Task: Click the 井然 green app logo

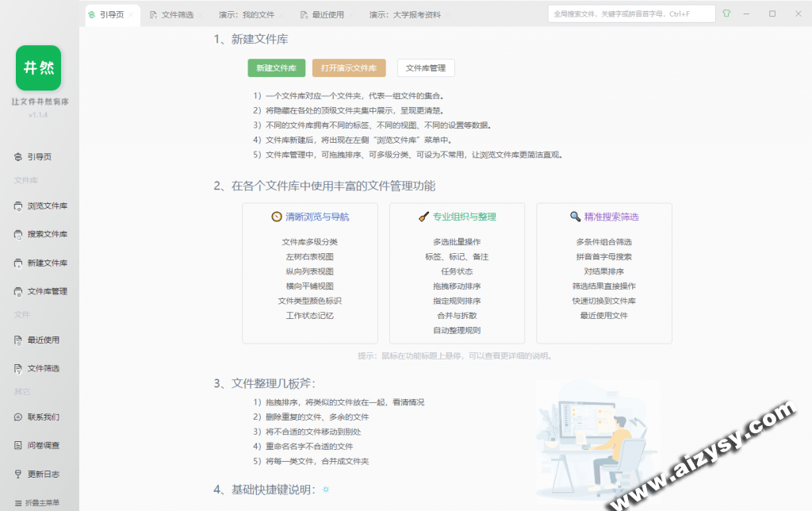Action: point(38,68)
